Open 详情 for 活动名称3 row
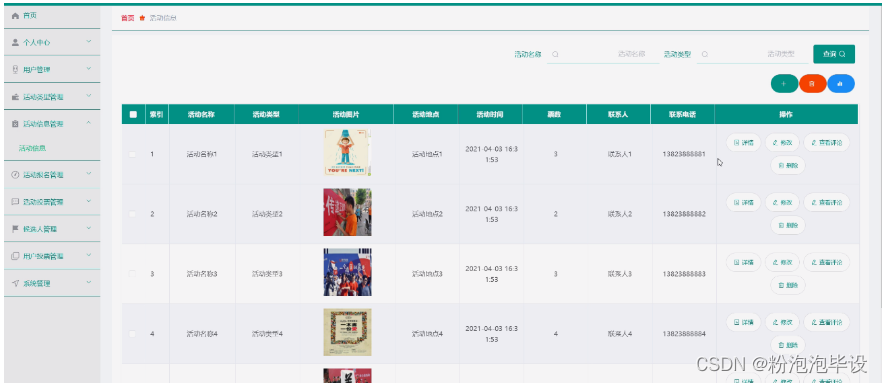This screenshot has width=883, height=383. [x=743, y=262]
